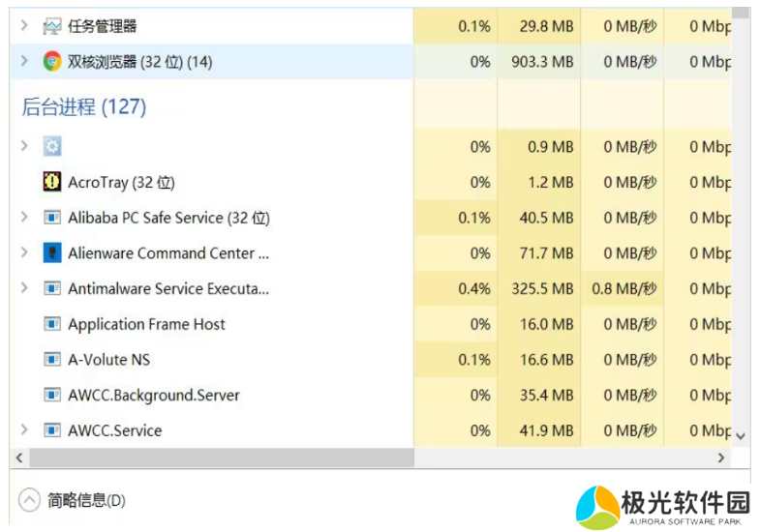Click the Application Frame Host icon
Image resolution: width=760 pixels, height=532 pixels.
[x=52, y=324]
